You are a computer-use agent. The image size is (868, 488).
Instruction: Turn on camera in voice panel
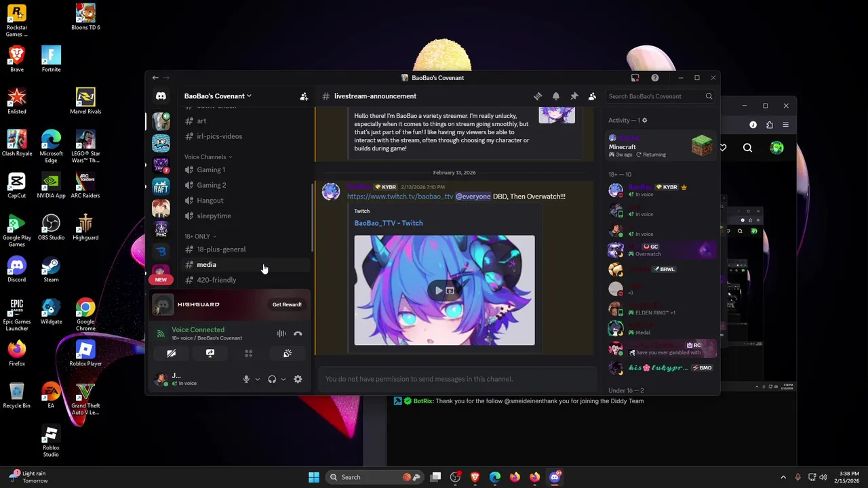coord(172,353)
